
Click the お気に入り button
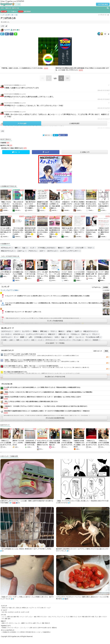86,152
